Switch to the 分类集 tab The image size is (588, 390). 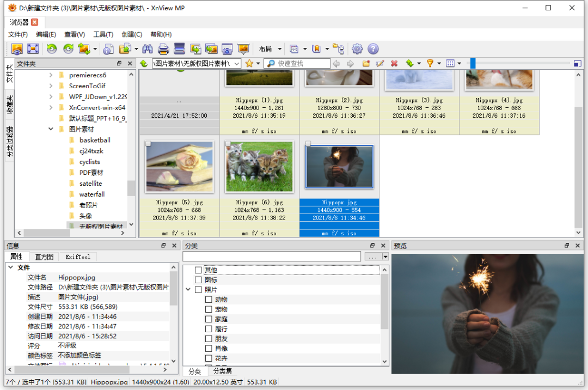click(223, 371)
